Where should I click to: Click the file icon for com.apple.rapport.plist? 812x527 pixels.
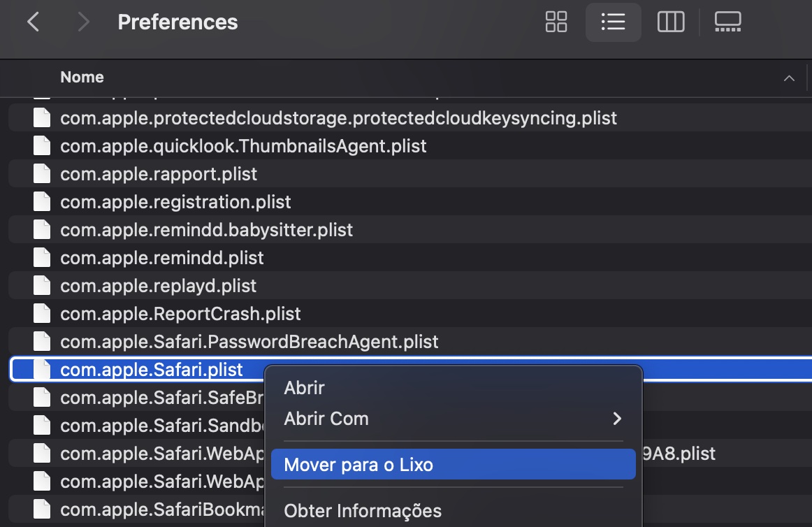[x=41, y=173]
